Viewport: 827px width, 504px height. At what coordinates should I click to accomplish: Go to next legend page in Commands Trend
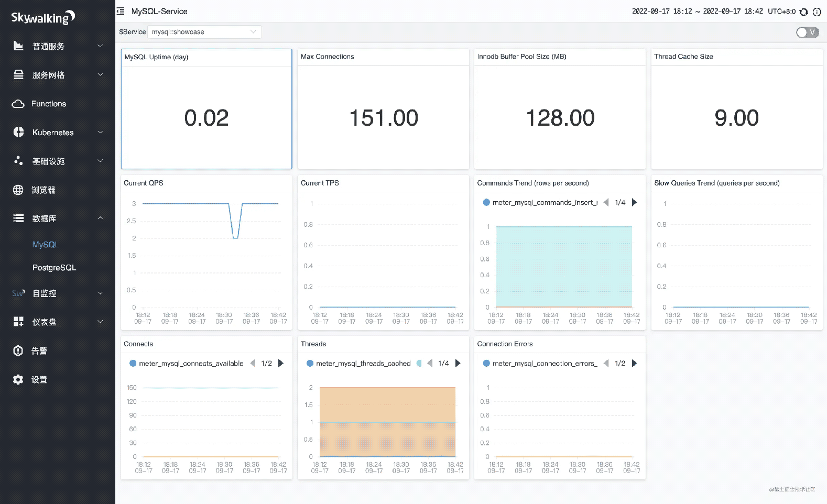tap(634, 202)
